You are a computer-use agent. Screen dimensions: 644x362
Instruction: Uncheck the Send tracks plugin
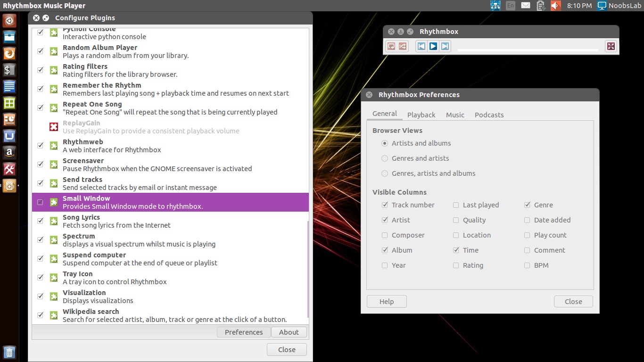40,183
